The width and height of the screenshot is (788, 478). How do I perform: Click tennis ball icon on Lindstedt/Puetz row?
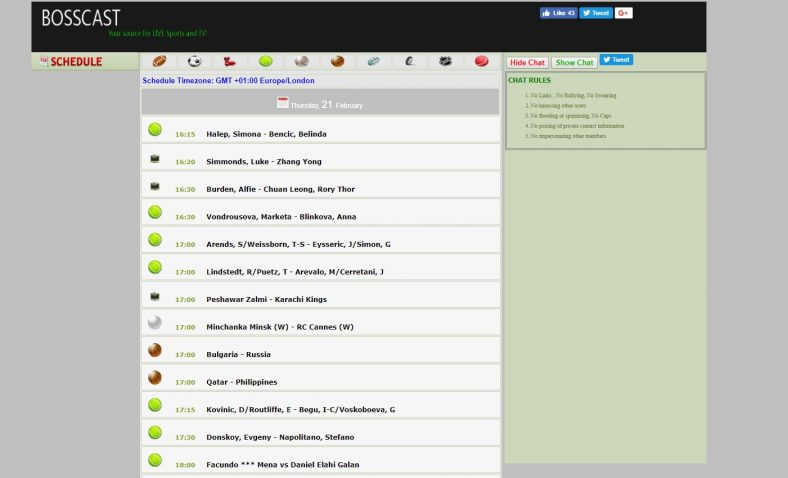coord(155,267)
